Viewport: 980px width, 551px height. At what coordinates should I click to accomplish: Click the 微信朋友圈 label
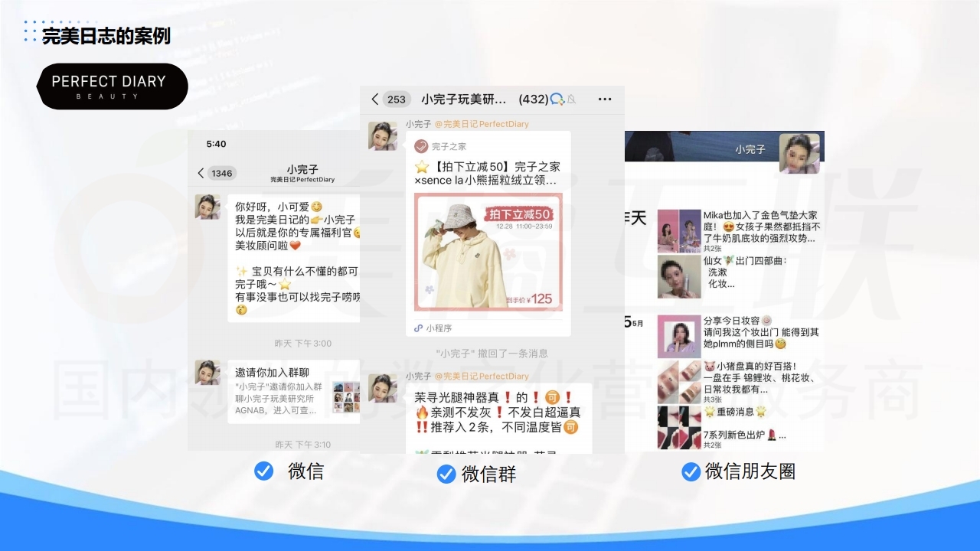click(750, 471)
